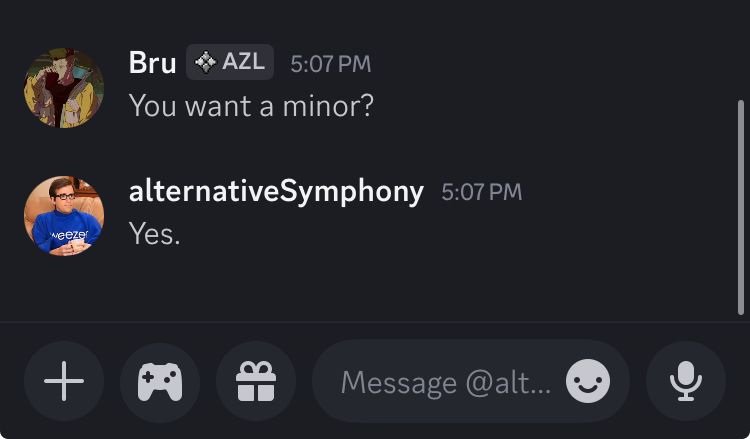Screen dimensions: 750x439
Task: Click the AZL server tag emblem icon
Action: (205, 62)
